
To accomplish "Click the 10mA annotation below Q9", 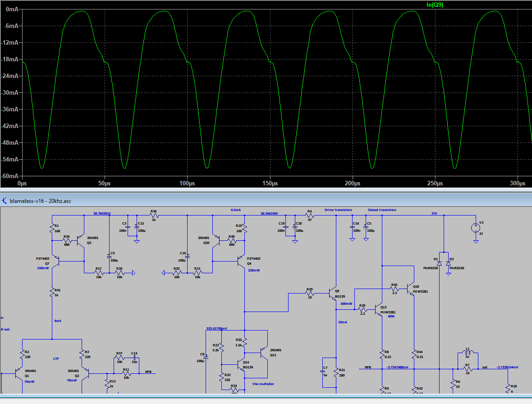I will (x=343, y=322).
